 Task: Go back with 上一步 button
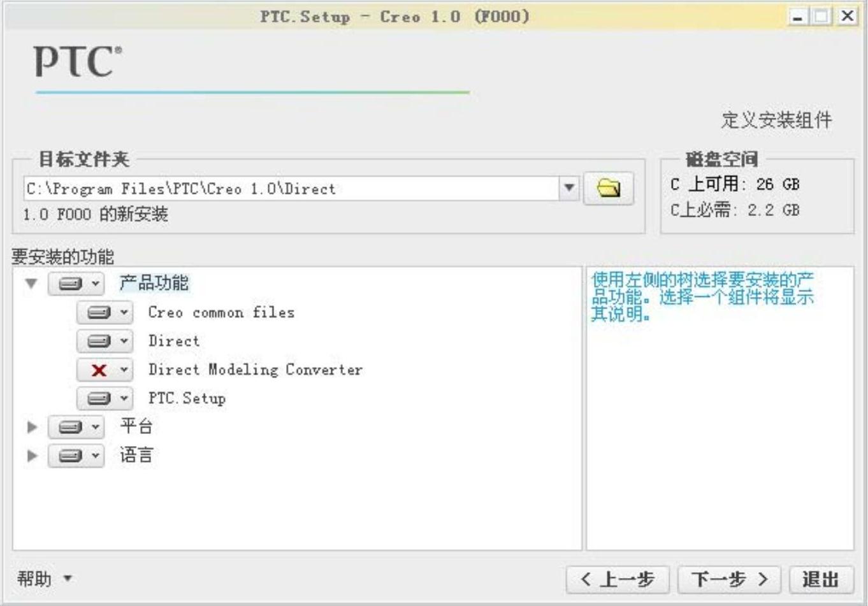(618, 579)
